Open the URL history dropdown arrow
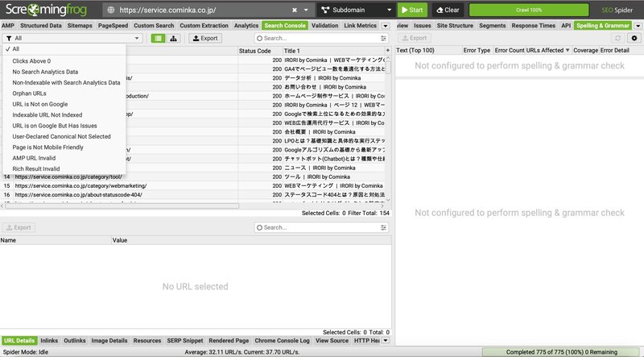This screenshot has width=644, height=357. point(306,10)
